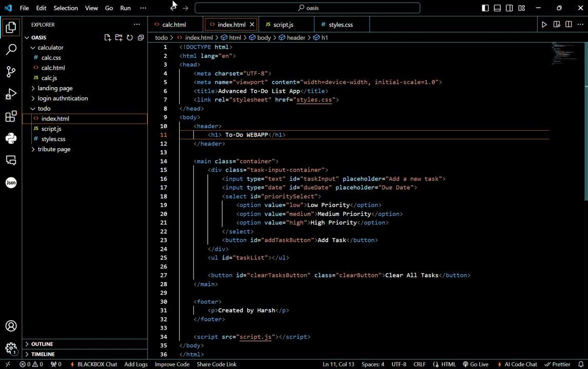Click the Split Editor Right icon

point(569,25)
